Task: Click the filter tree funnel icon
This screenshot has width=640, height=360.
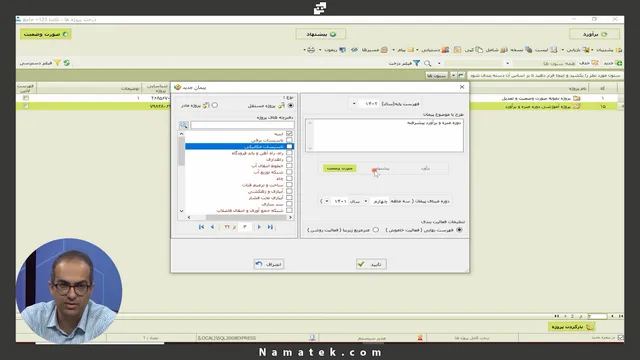Action: click(416, 63)
